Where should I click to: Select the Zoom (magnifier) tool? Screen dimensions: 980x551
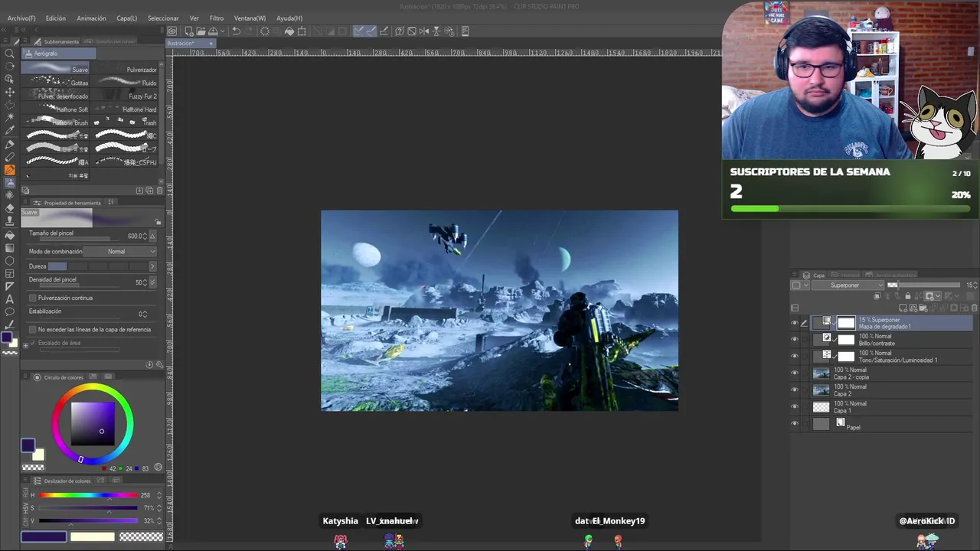click(x=10, y=53)
